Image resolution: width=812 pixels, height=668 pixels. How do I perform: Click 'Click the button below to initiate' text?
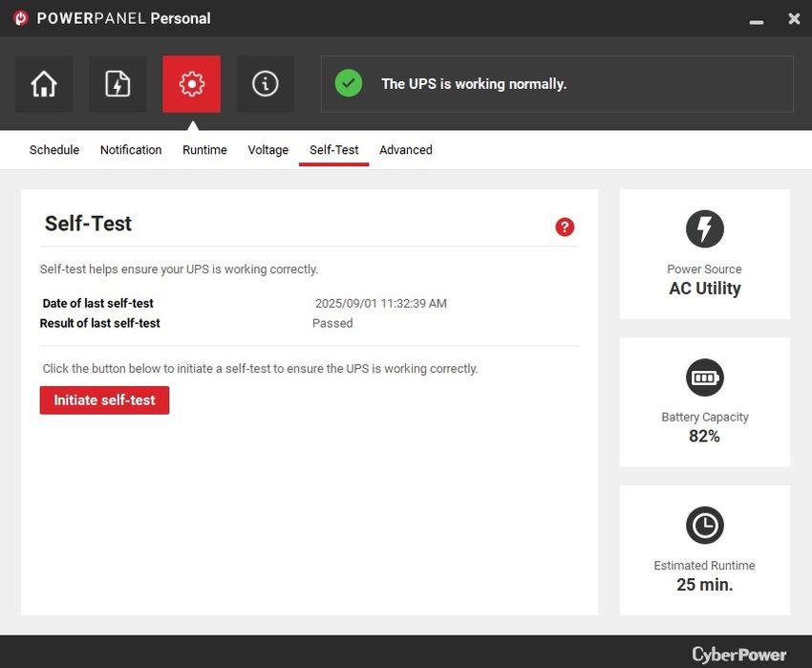(260, 369)
